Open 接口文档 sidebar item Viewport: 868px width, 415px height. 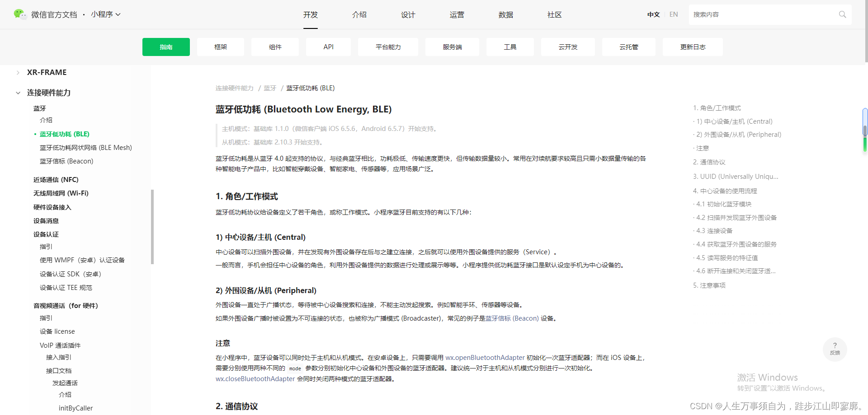click(x=59, y=371)
